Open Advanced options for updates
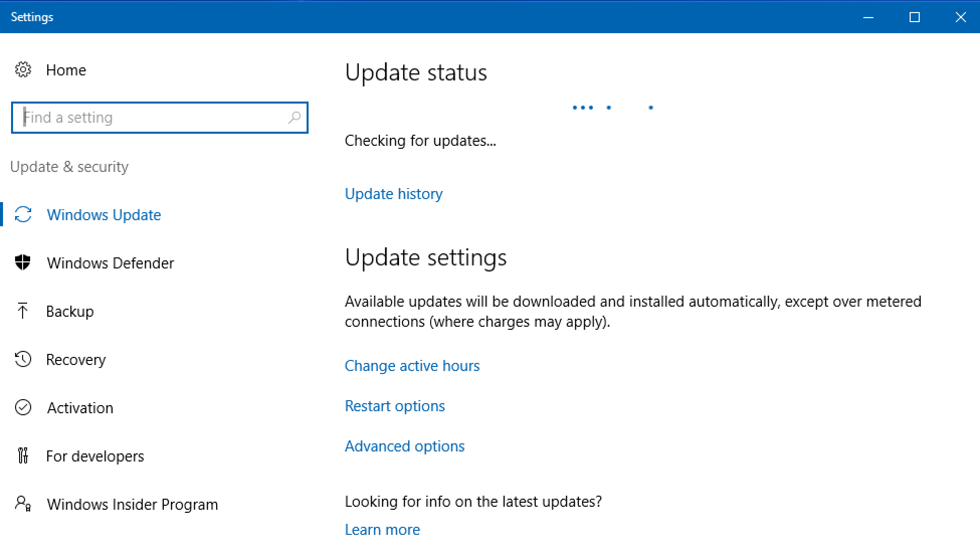980x556 pixels. (405, 446)
